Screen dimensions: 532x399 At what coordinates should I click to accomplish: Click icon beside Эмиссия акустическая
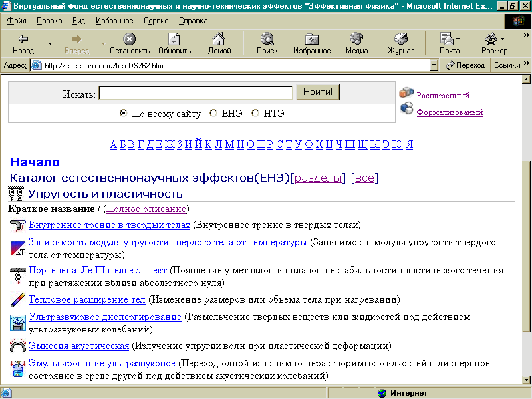coord(18,346)
